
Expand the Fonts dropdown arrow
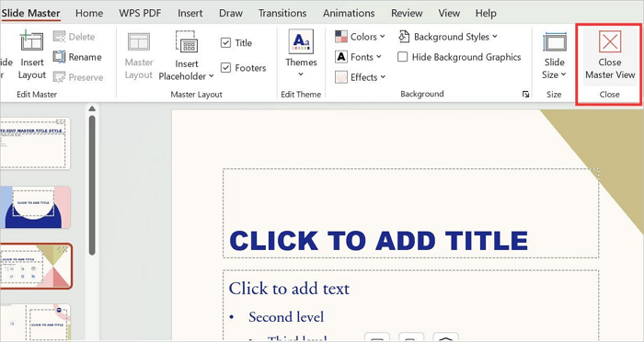(x=379, y=57)
